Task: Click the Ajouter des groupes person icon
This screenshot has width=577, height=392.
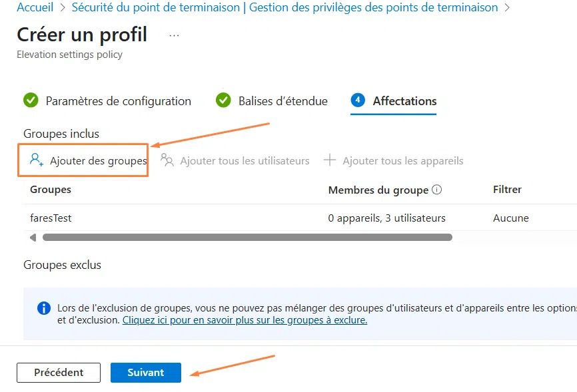Action: pyautogui.click(x=35, y=160)
